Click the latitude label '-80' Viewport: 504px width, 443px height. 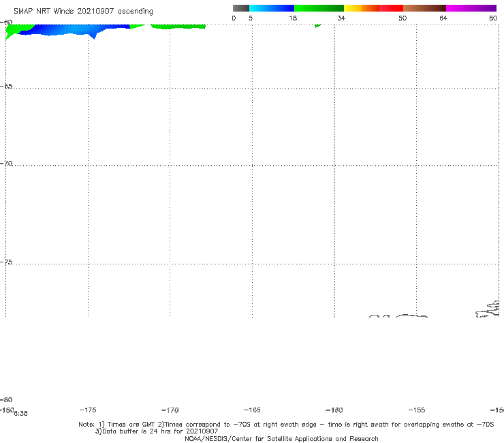[6, 400]
